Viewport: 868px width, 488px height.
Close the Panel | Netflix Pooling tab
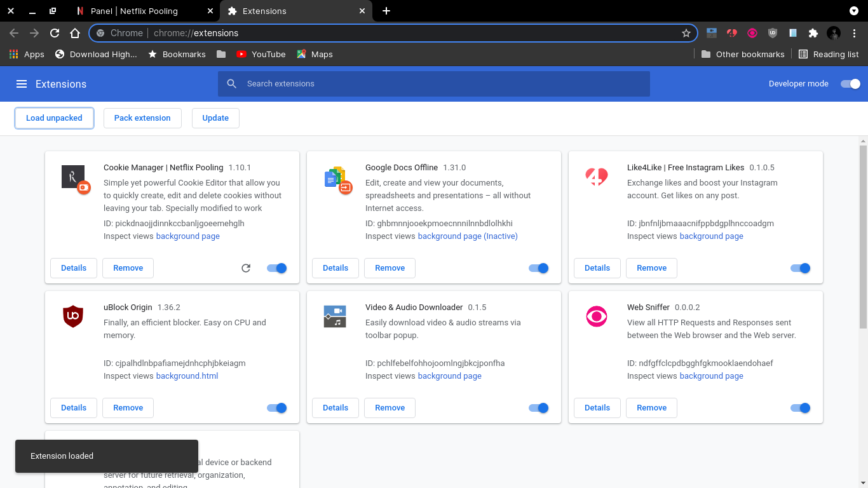(210, 11)
